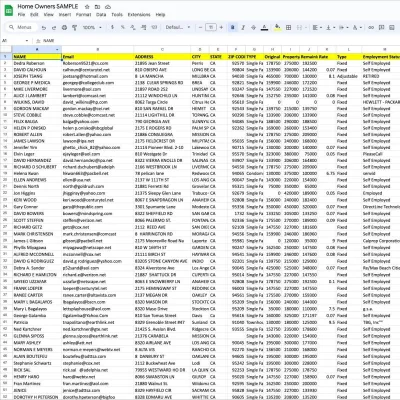
Task: Redo the last action
Action: click(54, 27)
